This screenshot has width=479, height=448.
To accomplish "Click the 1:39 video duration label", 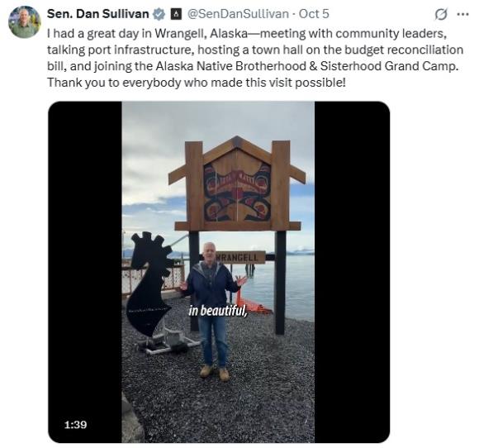I will click(x=75, y=425).
